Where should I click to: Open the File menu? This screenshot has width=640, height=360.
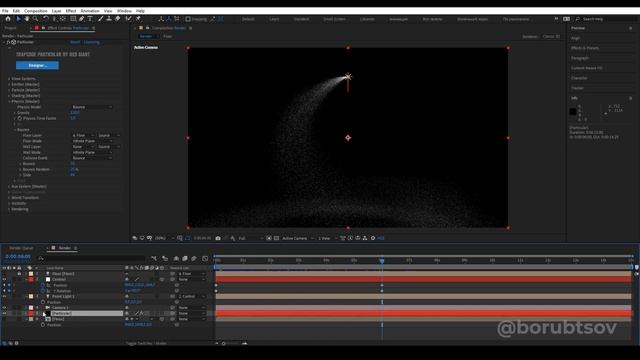(x=5, y=11)
